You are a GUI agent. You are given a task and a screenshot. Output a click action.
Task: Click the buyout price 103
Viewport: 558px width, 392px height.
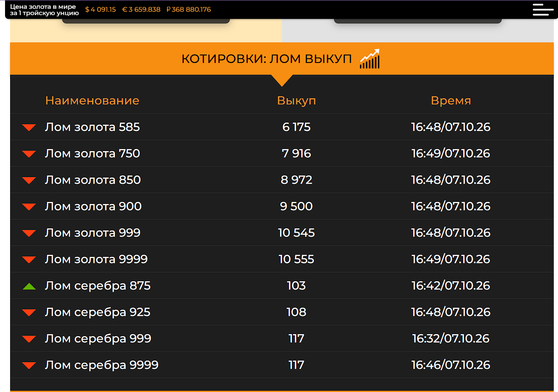click(x=297, y=286)
